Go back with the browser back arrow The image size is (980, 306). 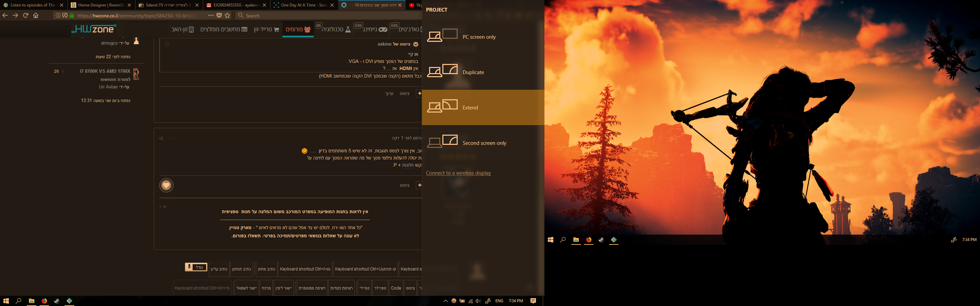click(5, 16)
